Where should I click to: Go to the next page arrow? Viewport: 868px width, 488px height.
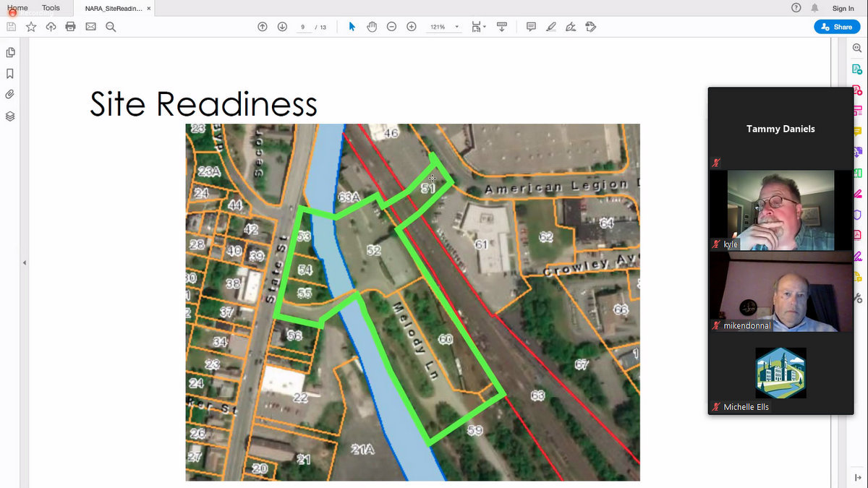point(282,27)
